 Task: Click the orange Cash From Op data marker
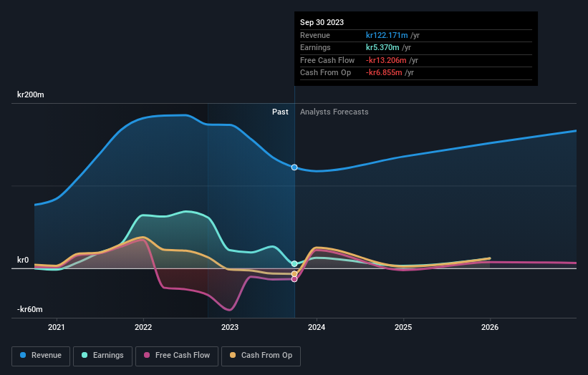294,274
